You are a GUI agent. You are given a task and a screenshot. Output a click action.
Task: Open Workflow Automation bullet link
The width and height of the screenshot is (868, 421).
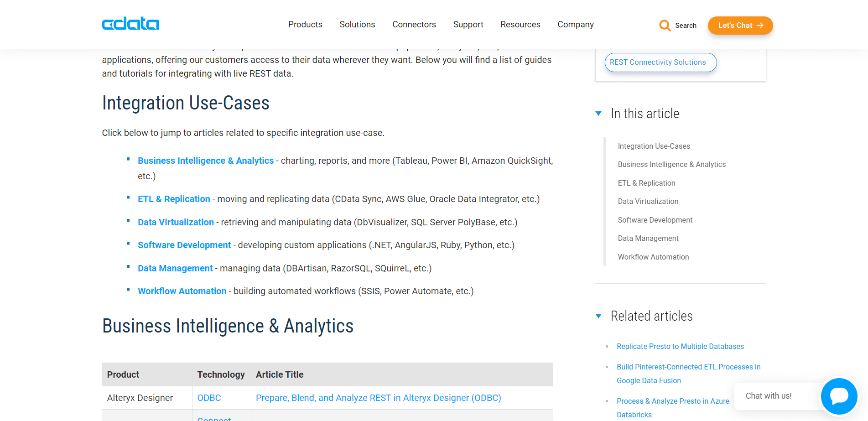[x=182, y=291]
